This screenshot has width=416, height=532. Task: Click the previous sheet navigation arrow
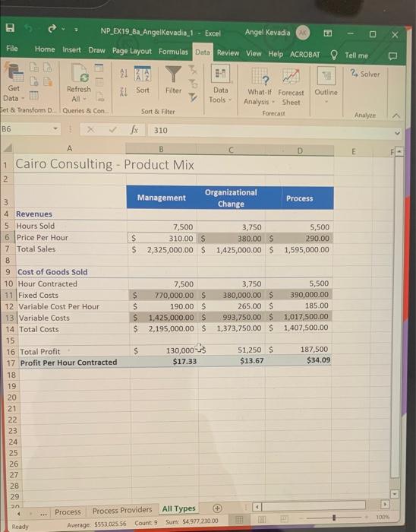[x=19, y=514]
